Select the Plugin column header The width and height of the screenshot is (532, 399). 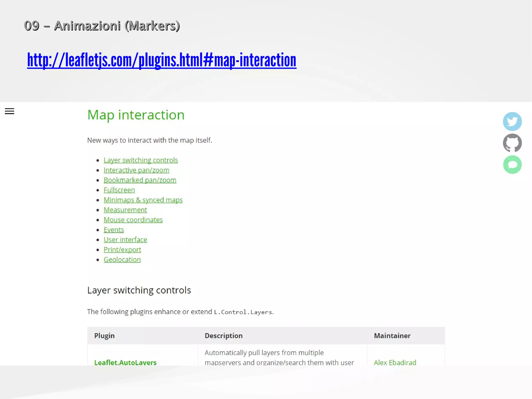coord(104,336)
